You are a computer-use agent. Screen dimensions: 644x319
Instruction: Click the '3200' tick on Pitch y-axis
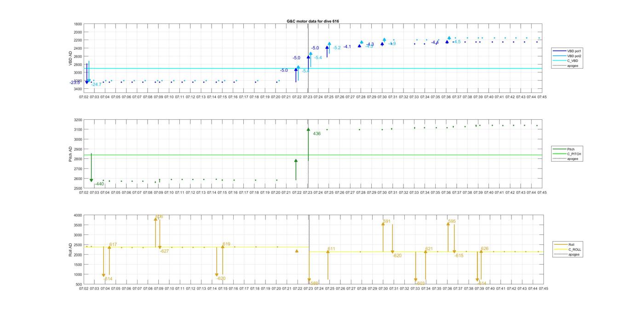78,120
